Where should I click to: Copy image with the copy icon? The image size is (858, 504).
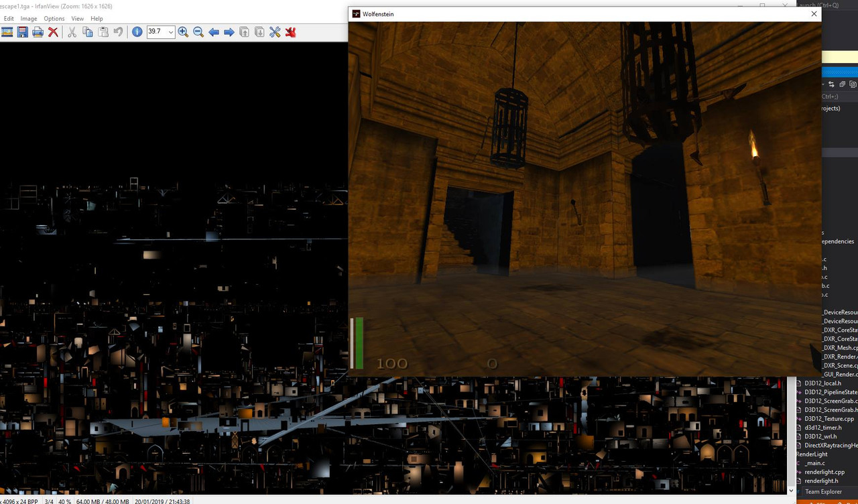click(88, 31)
